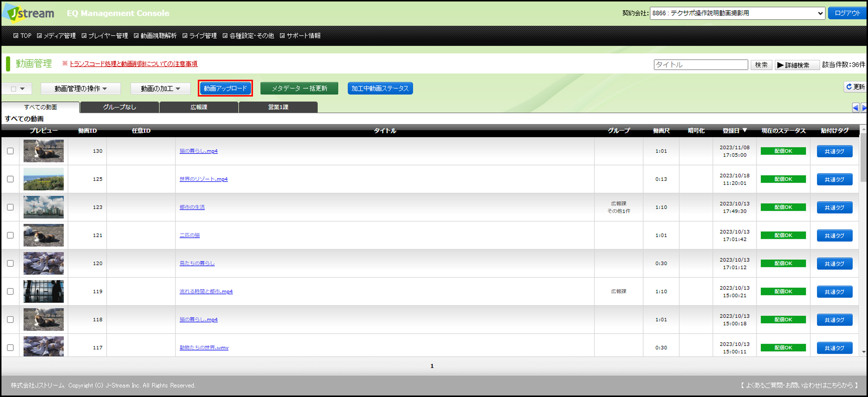868x397 pixels.
Task: Switch to 営業1課 tab
Action: coord(278,107)
